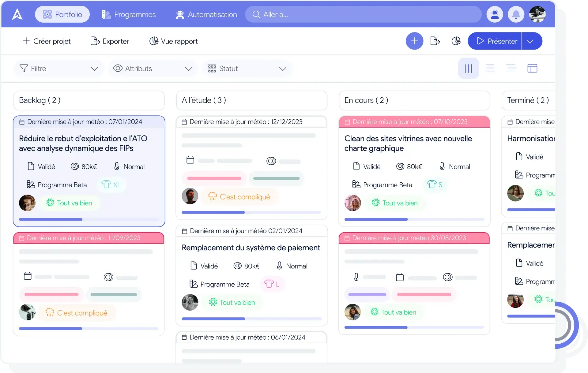
Task: Open notifications bell
Action: coord(516,14)
